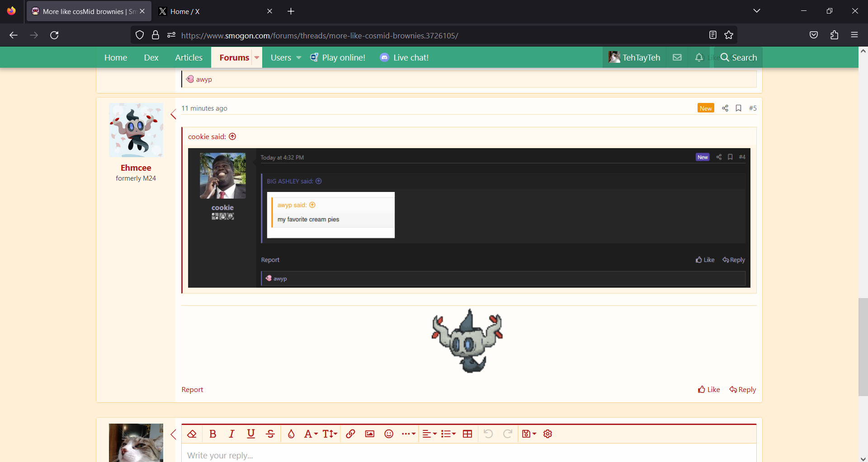The image size is (868, 462).
Task: Open Live chat! Discord link
Action: click(404, 57)
